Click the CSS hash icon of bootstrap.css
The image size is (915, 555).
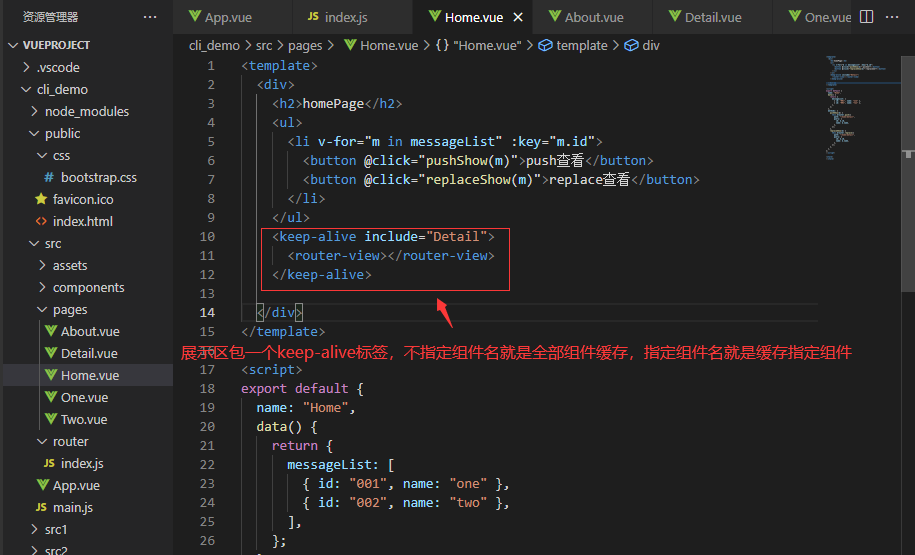click(49, 177)
